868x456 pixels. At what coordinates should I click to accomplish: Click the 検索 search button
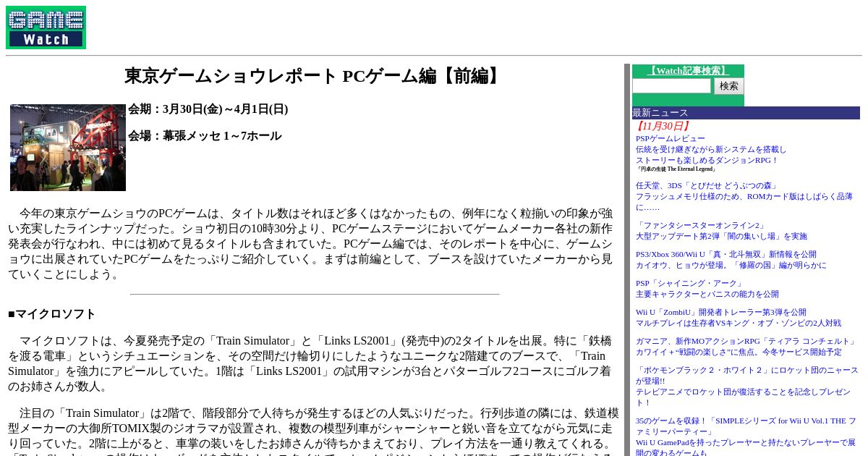click(x=729, y=86)
